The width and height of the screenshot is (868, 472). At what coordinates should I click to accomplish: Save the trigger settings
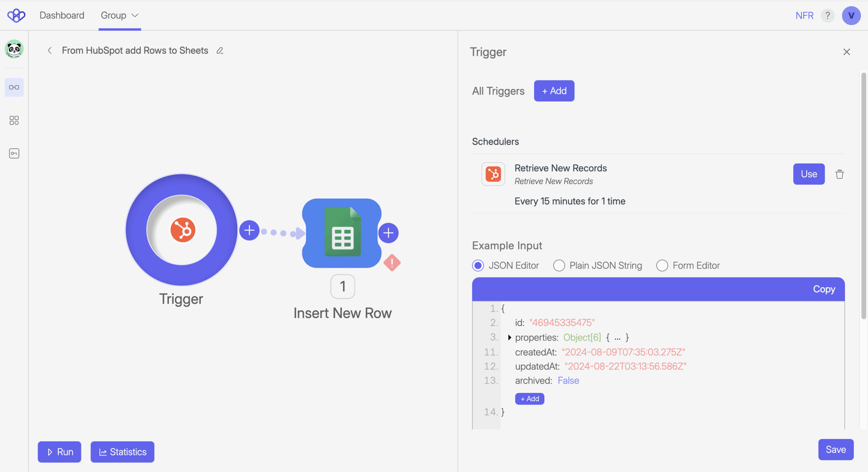coord(836,450)
